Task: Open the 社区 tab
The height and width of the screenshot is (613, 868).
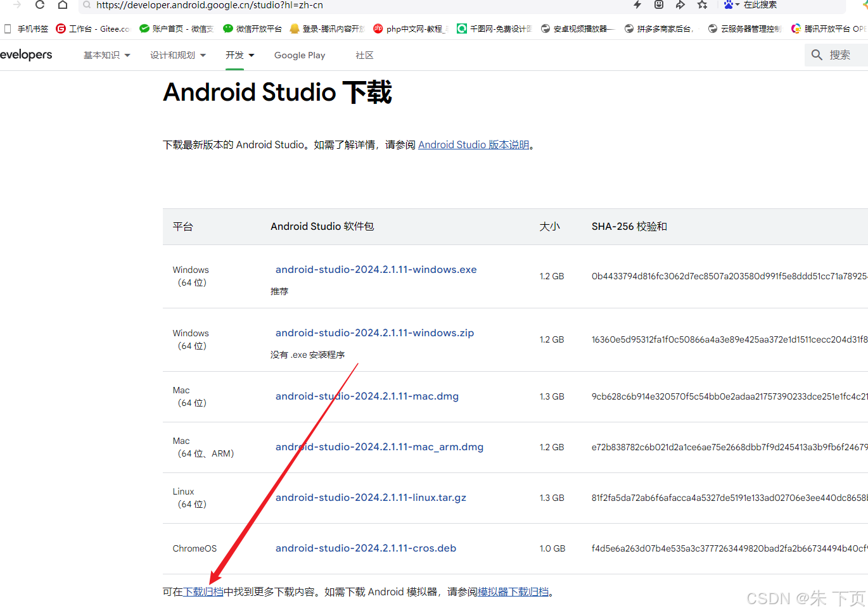Action: click(x=364, y=55)
